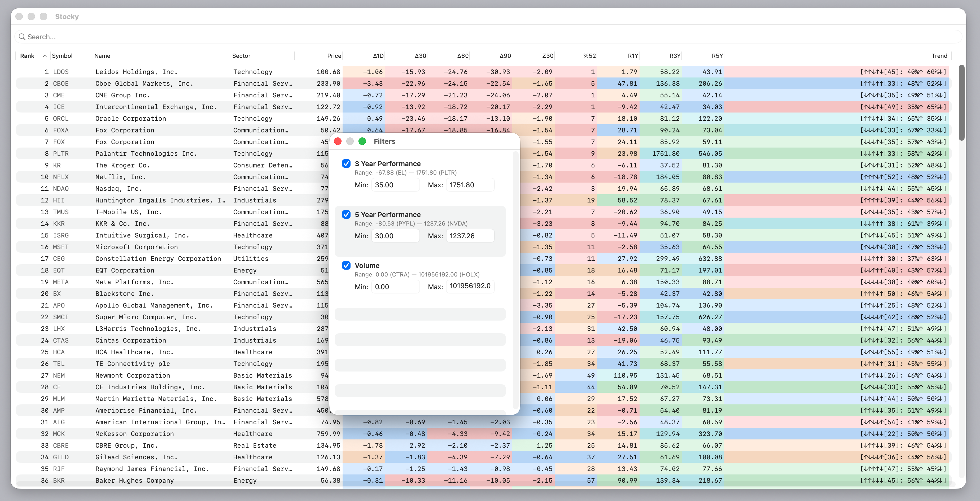
Task: Edit the 5 Year Performance Max field
Action: (470, 236)
